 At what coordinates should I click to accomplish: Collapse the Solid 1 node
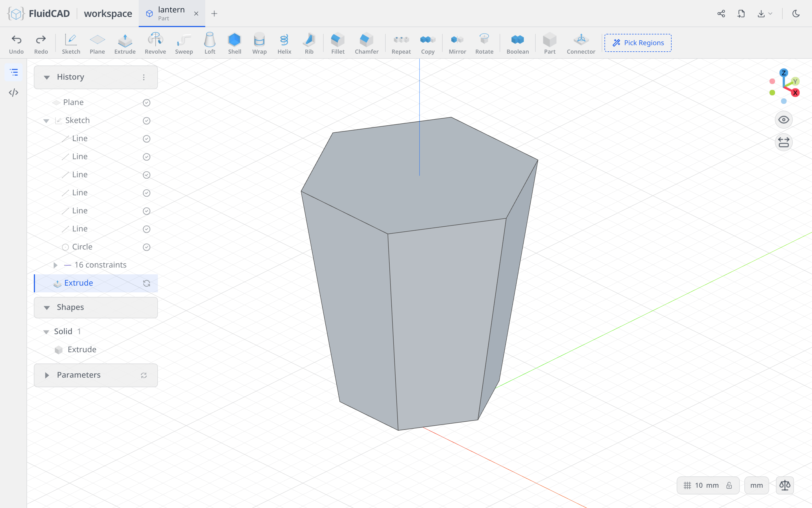[46, 332]
